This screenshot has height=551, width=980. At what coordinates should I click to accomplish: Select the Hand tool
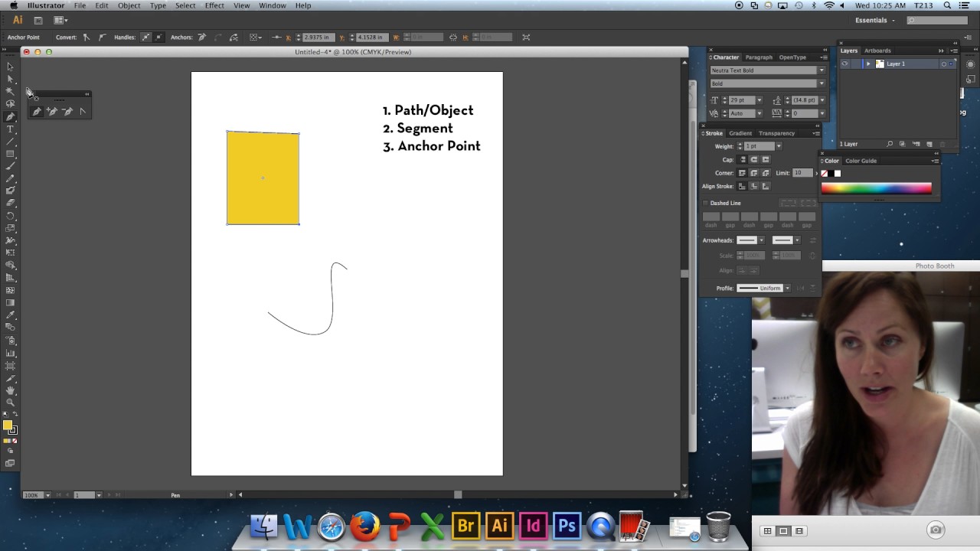coord(10,390)
